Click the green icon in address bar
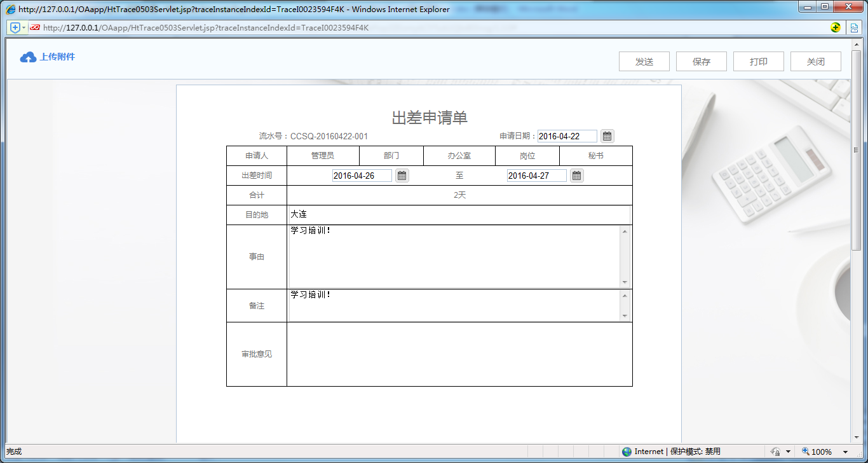Image resolution: width=868 pixels, height=463 pixels. coord(836,27)
